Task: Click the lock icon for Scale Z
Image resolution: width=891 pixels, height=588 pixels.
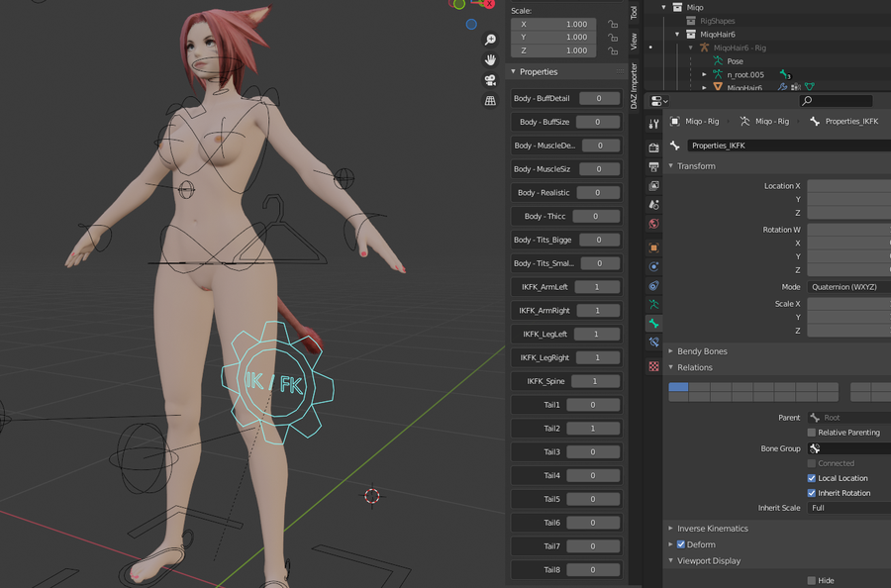Action: pyautogui.click(x=613, y=50)
